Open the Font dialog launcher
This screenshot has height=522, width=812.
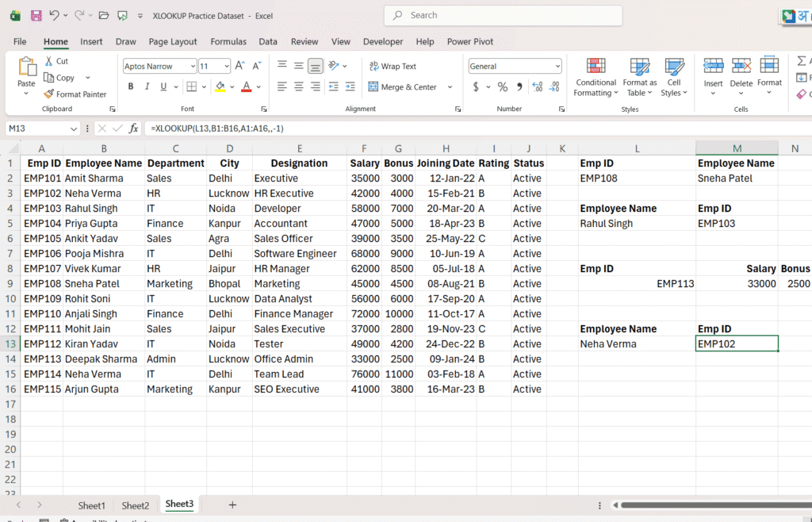coord(263,109)
